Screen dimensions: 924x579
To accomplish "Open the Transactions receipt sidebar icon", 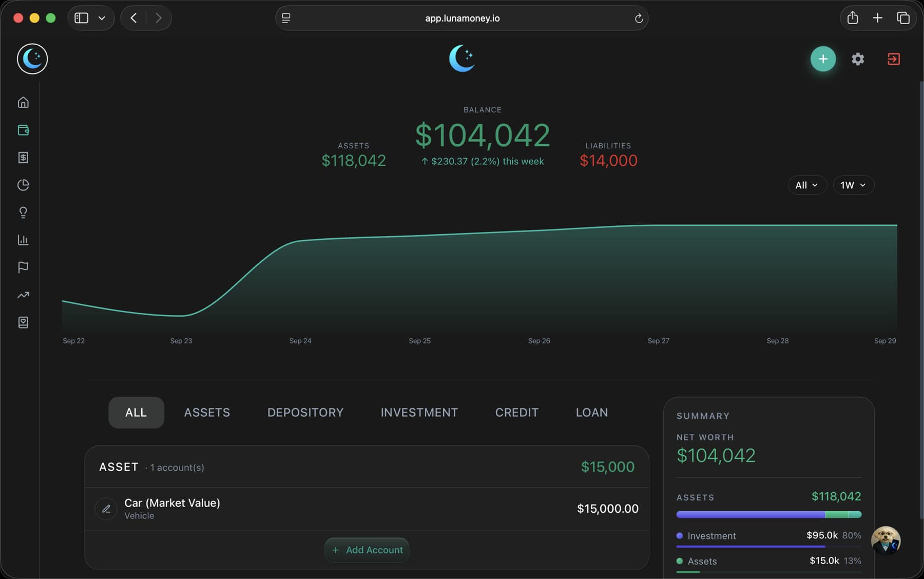I will tap(23, 158).
